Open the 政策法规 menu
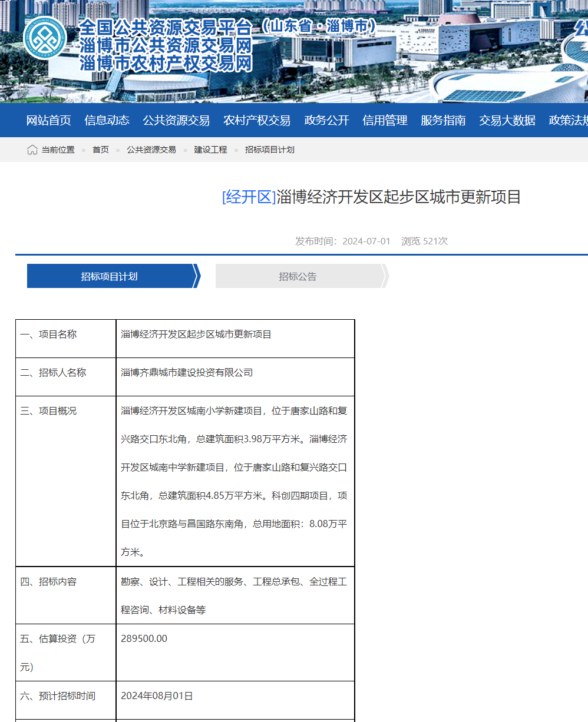Image resolution: width=588 pixels, height=722 pixels. pyautogui.click(x=567, y=120)
